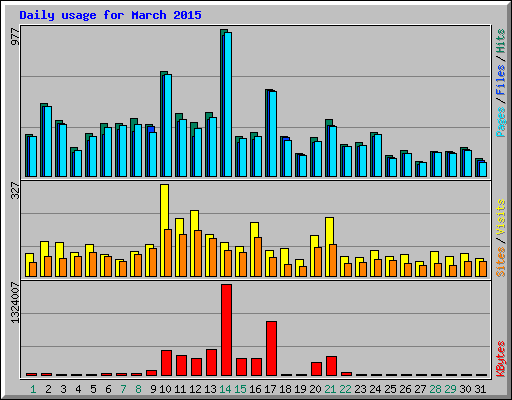The image size is (512, 400).
Task: Click the cyan pages bar for day 31
Action: [483, 169]
